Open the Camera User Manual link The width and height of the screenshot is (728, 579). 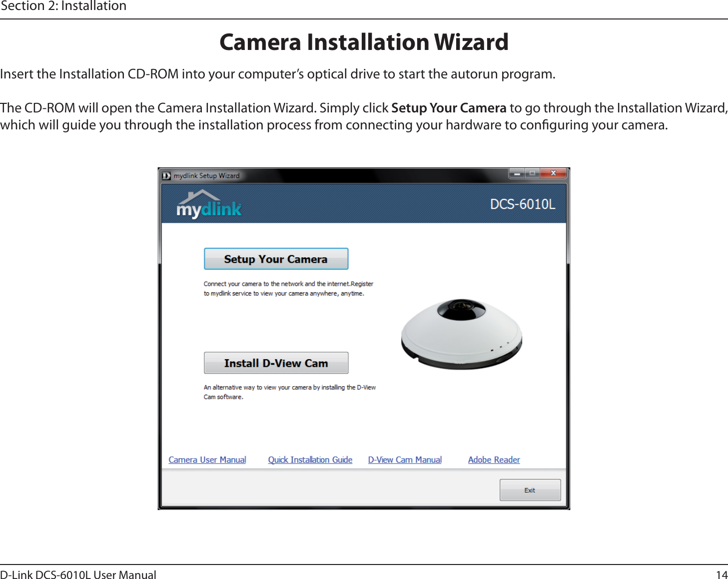pos(207,460)
